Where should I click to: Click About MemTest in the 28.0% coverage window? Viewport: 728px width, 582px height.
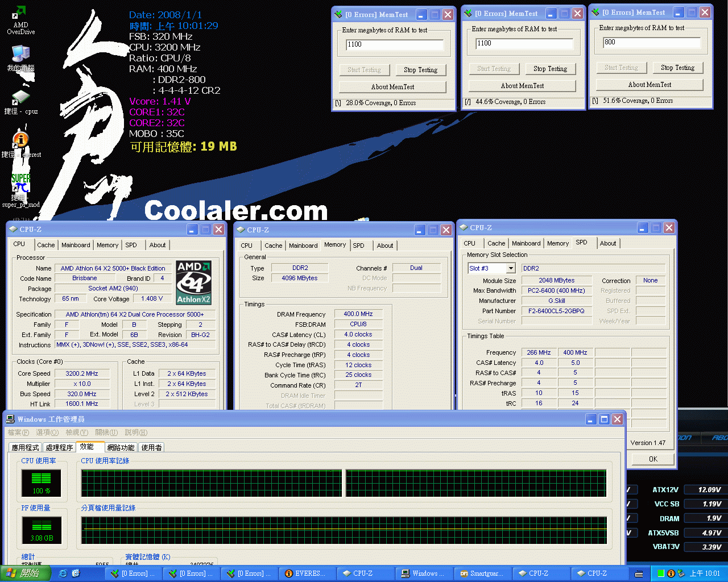tap(392, 87)
